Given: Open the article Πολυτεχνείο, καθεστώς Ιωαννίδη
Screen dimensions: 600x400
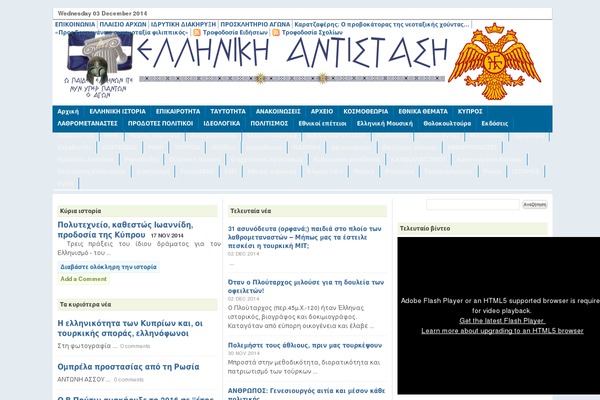Looking at the screenshot, I should [125, 230].
